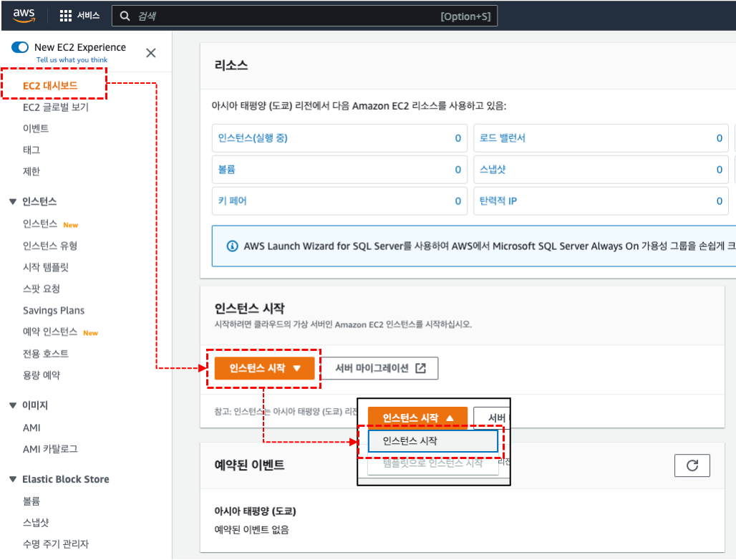Open the 스냅샷 resource link
This screenshot has height=560, width=736.
tap(493, 170)
